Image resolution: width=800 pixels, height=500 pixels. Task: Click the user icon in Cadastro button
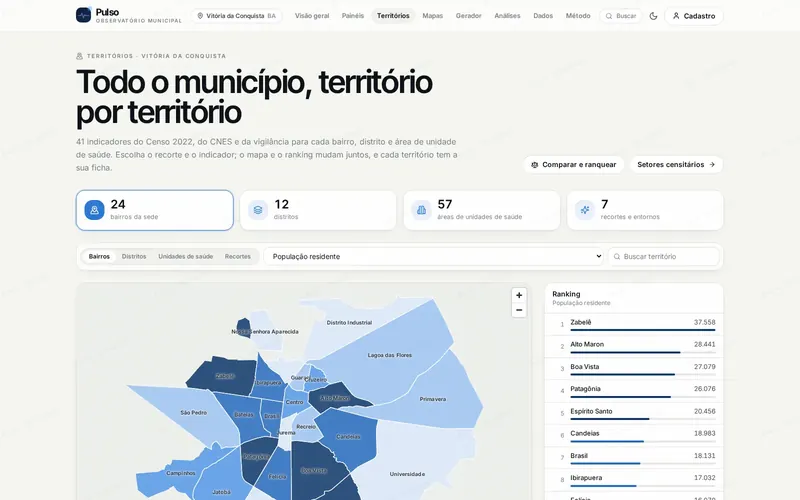coord(676,16)
